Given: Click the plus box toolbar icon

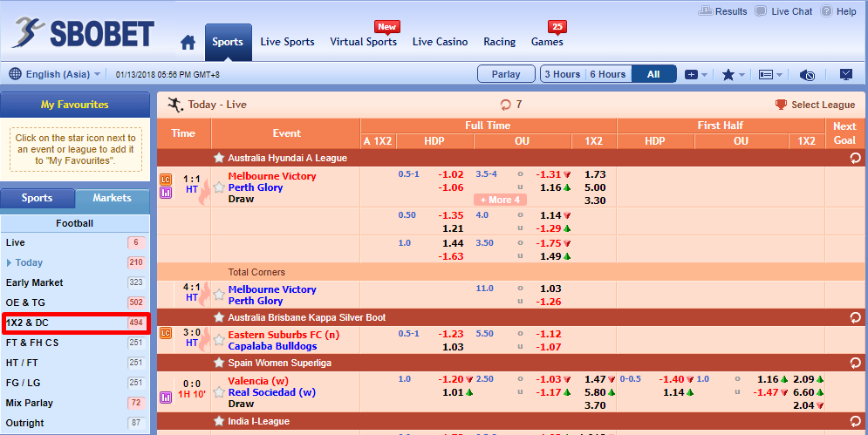Looking at the screenshot, I should click(x=691, y=75).
